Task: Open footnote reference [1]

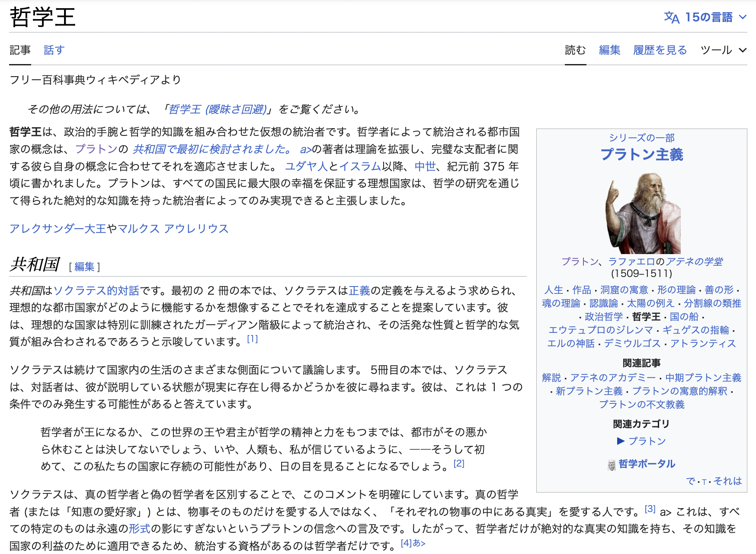Action: click(252, 339)
